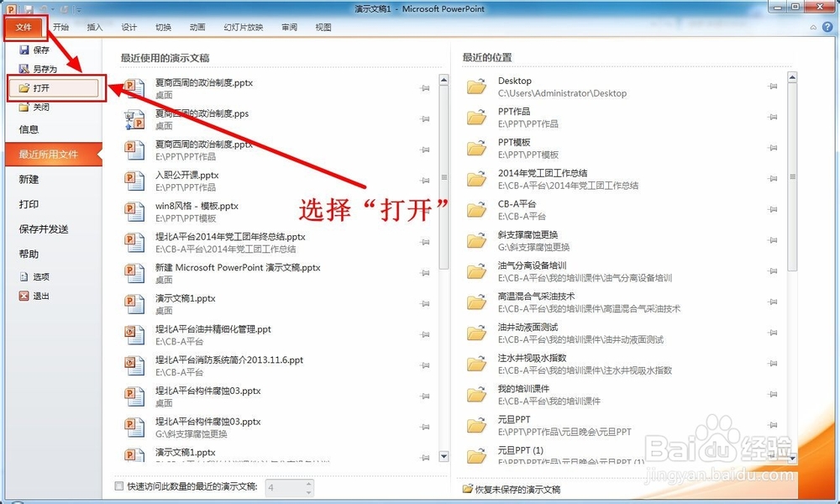Click 保存 in the backstage menu
The width and height of the screenshot is (840, 504).
(x=34, y=50)
